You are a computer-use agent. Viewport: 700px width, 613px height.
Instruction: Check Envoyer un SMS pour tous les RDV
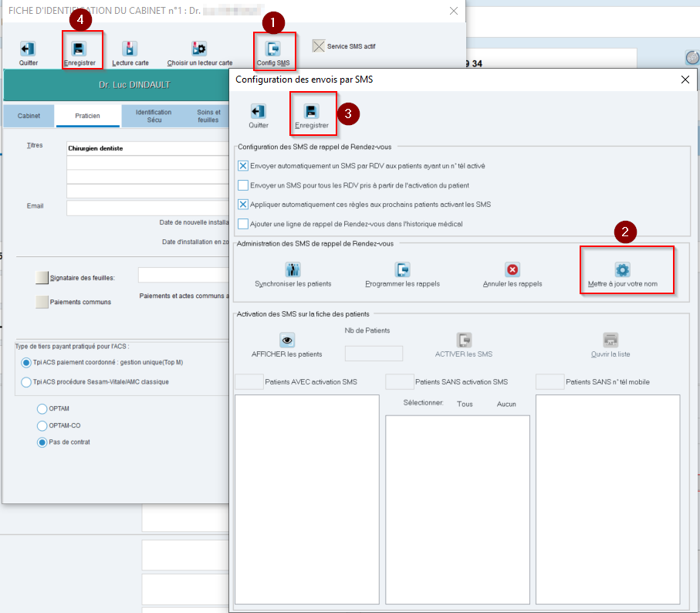[243, 185]
